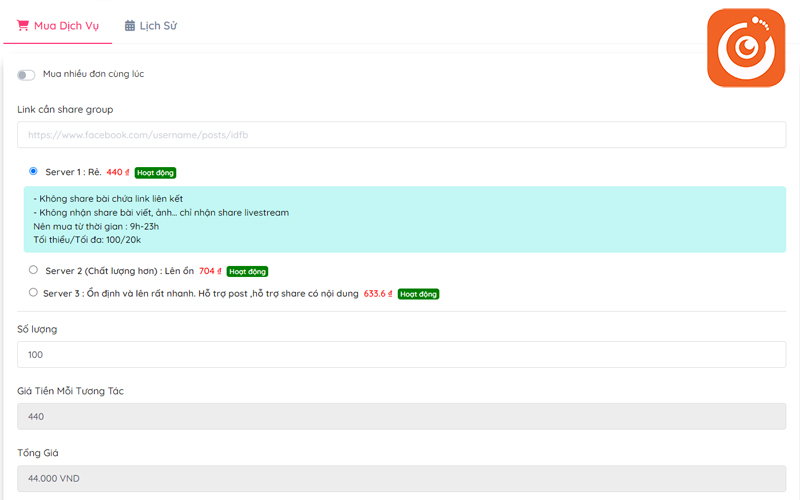The image size is (800, 500).
Task: Enable the Mua nhiều đơn cùng lúc switch
Action: [26, 75]
